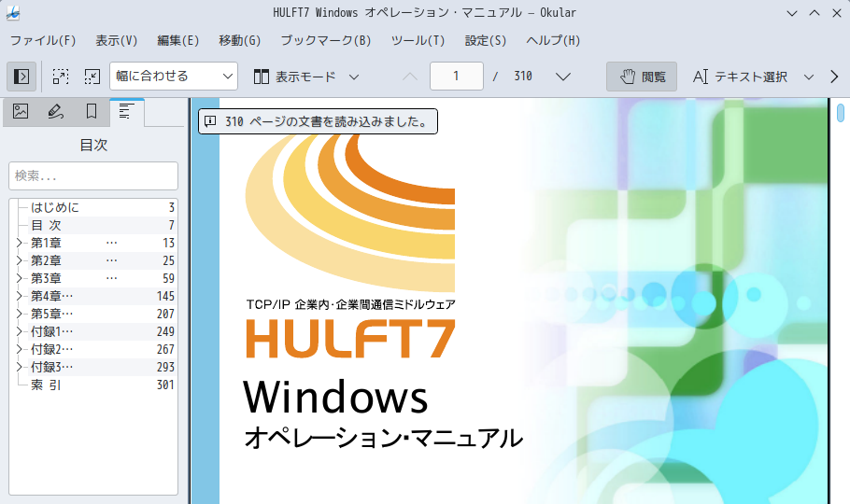This screenshot has width=850, height=504.
Task: Open the 表示(V) menu
Action: tap(117, 41)
